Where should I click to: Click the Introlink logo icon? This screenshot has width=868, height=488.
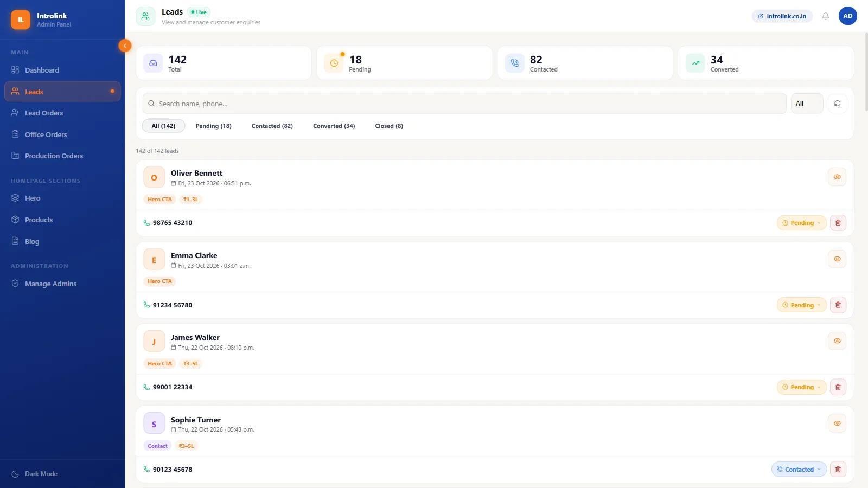point(21,20)
